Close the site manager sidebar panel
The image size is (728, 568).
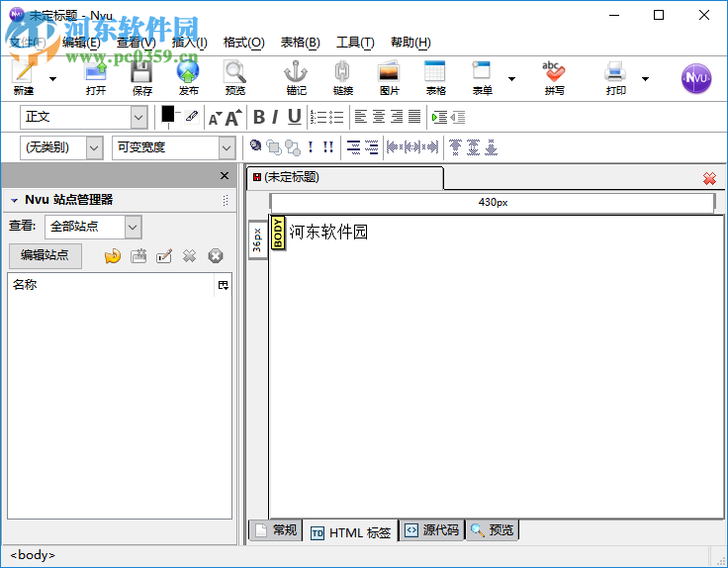225,176
